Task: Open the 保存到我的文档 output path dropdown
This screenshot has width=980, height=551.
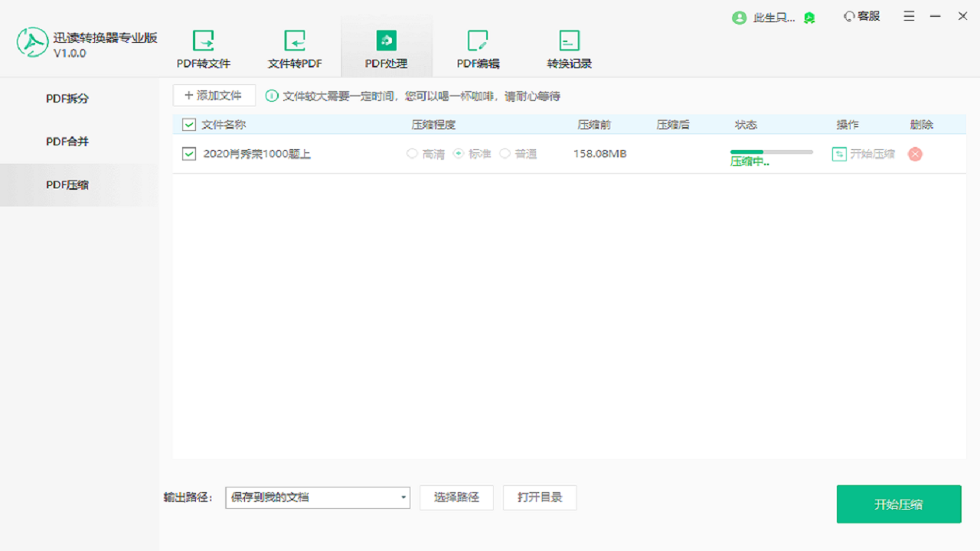Action: [x=317, y=497]
